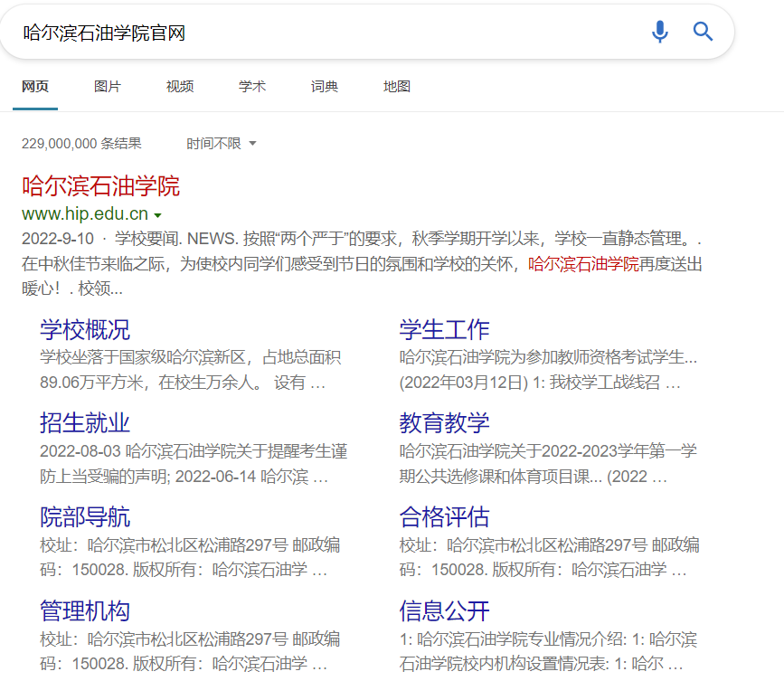Click the 229,000,000 条结果 count text
Image resolution: width=784 pixels, height=681 pixels.
[81, 144]
